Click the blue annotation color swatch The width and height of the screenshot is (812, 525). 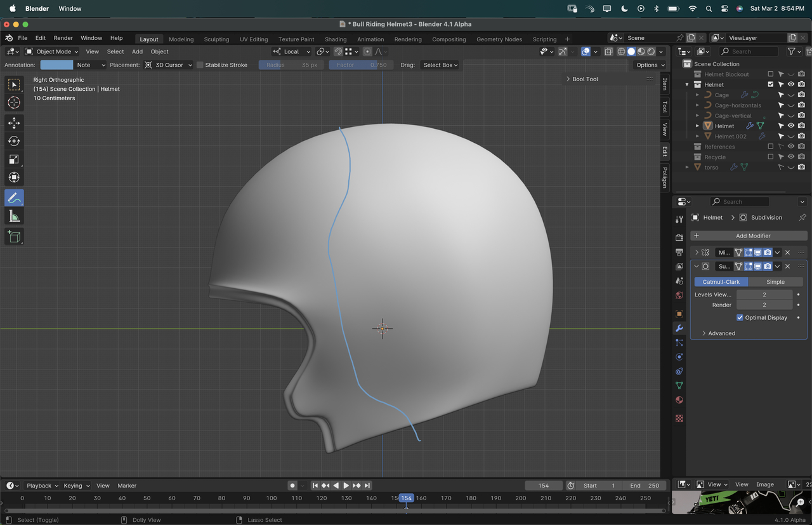(56, 65)
